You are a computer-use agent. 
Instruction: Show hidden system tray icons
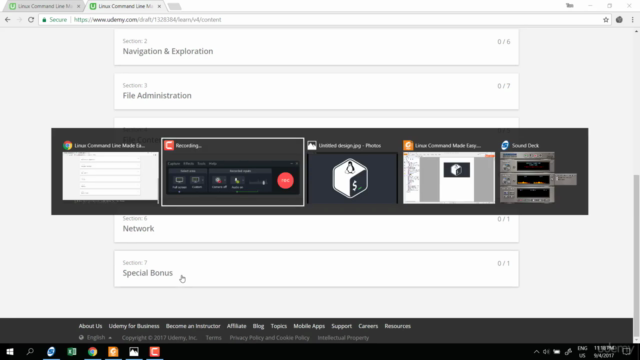tap(536, 351)
